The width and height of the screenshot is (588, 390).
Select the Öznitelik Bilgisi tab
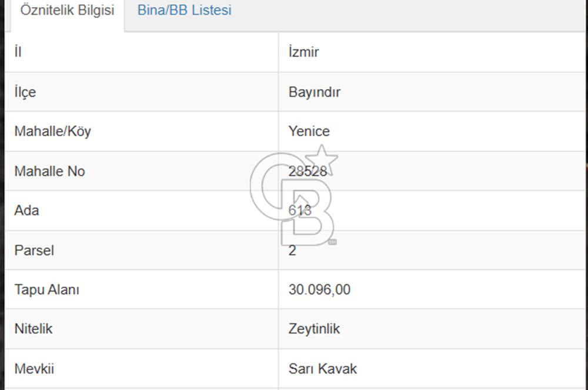66,10
